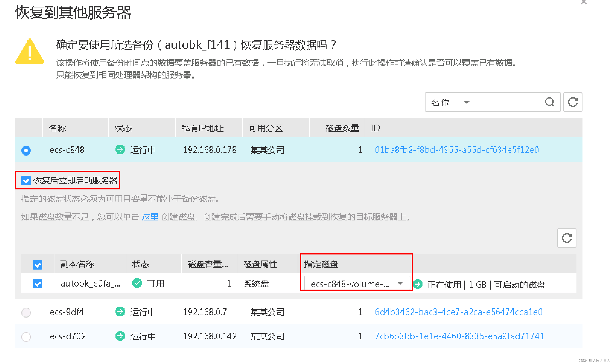Click the 系统盘 disk attribute cell
This screenshot has width=613, height=364.
pyautogui.click(x=256, y=284)
